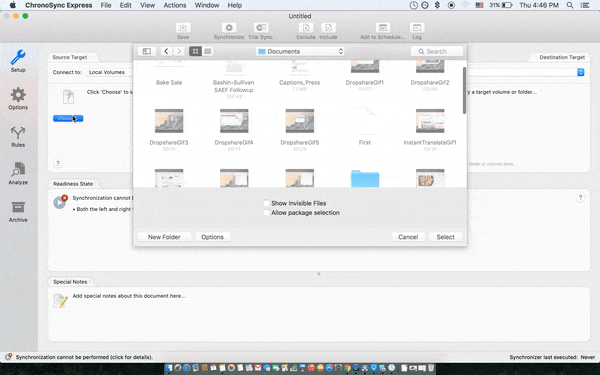The image size is (600, 375).
Task: Select the Bake Sale file label
Action: click(169, 82)
